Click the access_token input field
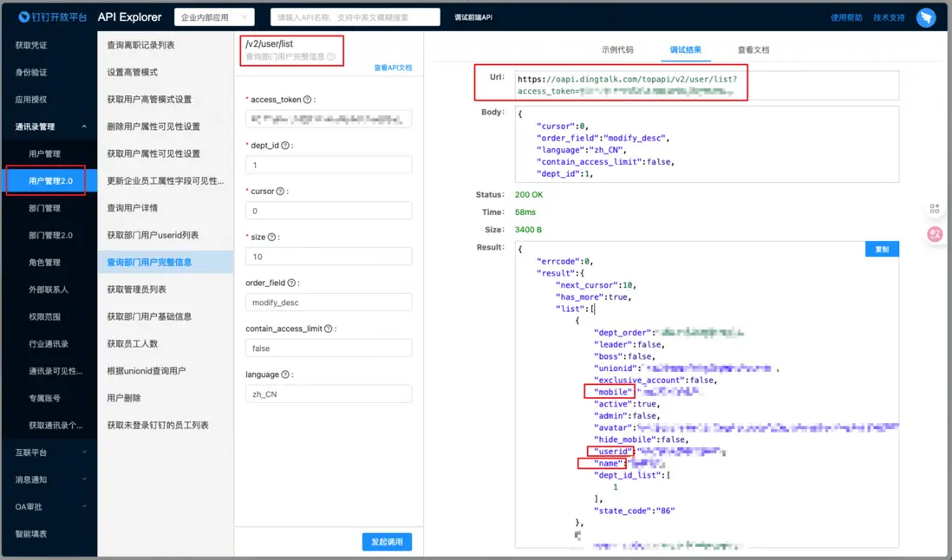This screenshot has height=560, width=952. click(329, 119)
